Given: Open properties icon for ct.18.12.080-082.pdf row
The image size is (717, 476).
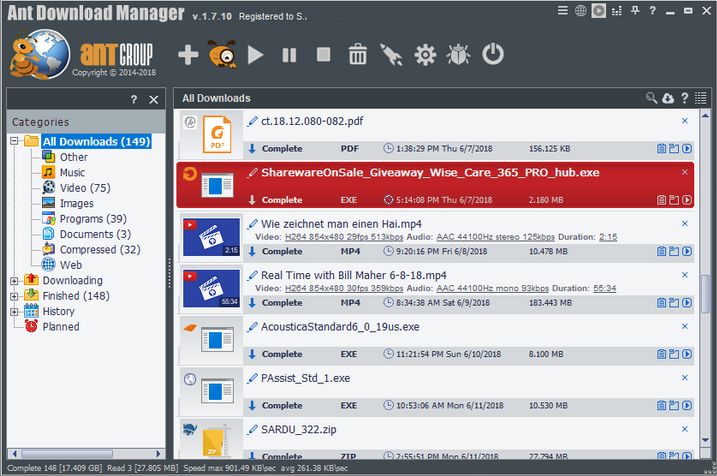Looking at the screenshot, I should tap(661, 148).
